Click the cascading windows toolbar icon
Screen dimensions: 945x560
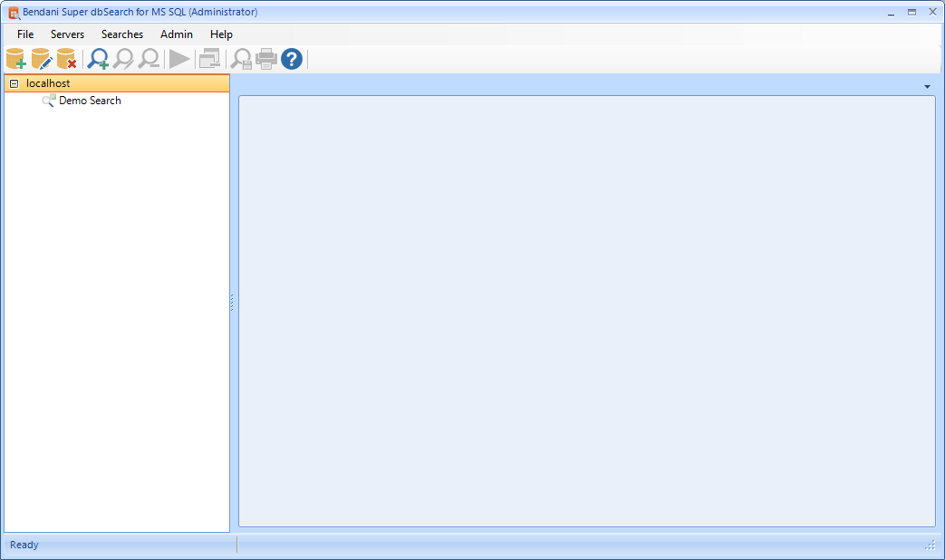pos(209,60)
